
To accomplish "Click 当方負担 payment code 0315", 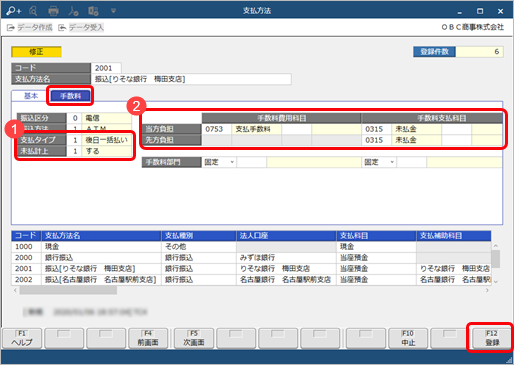I will click(376, 129).
